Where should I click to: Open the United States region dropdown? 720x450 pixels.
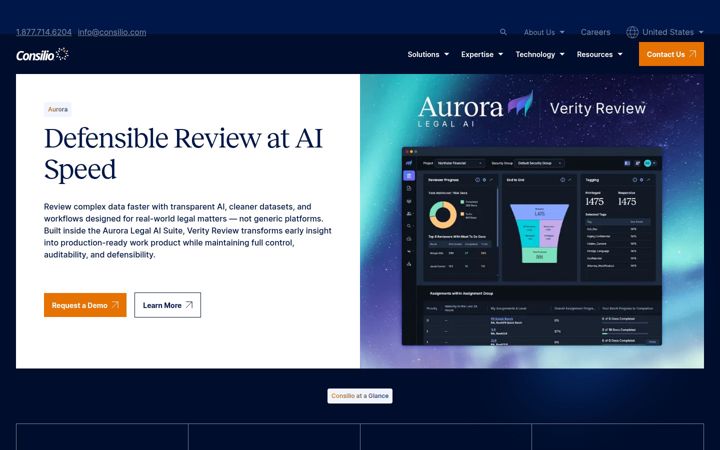[673, 32]
